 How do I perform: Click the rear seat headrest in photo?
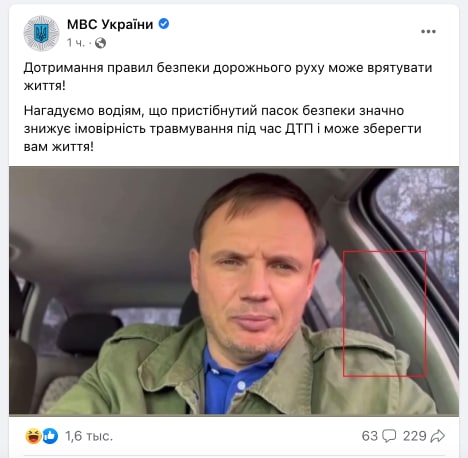point(90,332)
